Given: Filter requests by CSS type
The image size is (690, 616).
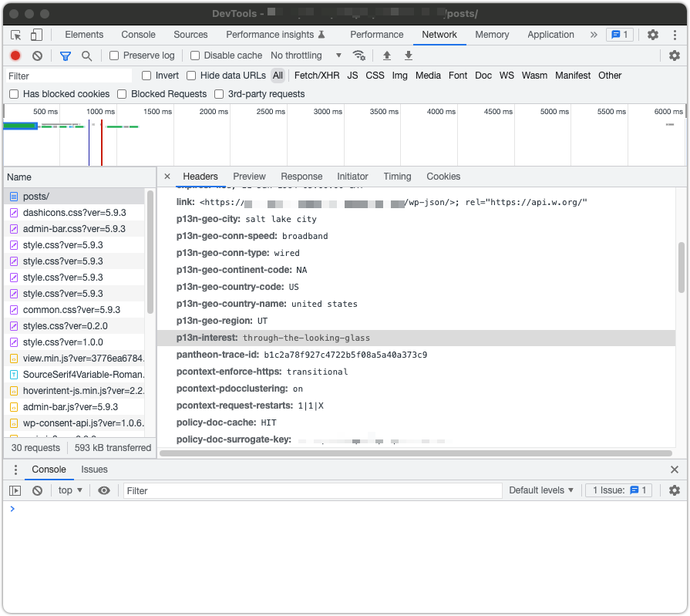Looking at the screenshot, I should tap(375, 76).
